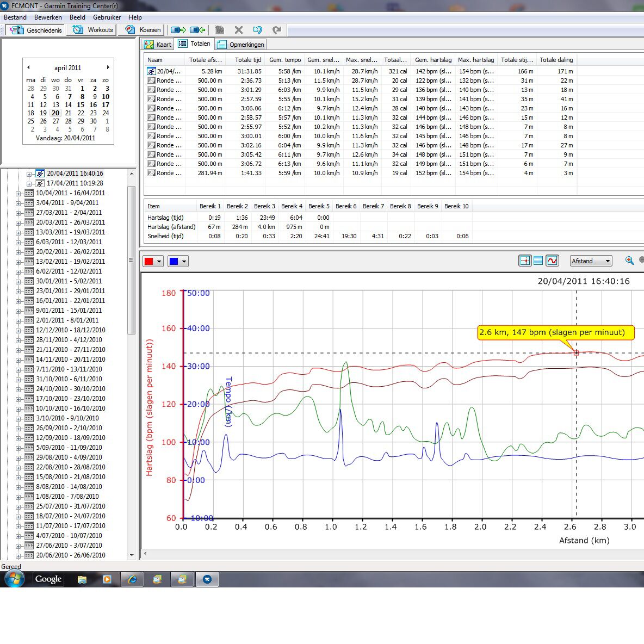Click the zoom magnifier icon above graph

(x=629, y=261)
